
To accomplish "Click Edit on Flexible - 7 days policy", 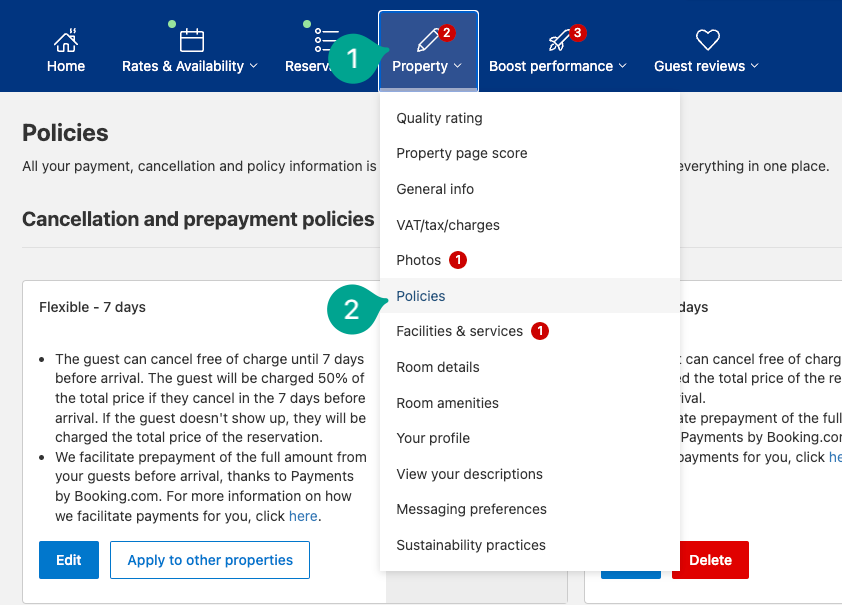I will 69,560.
